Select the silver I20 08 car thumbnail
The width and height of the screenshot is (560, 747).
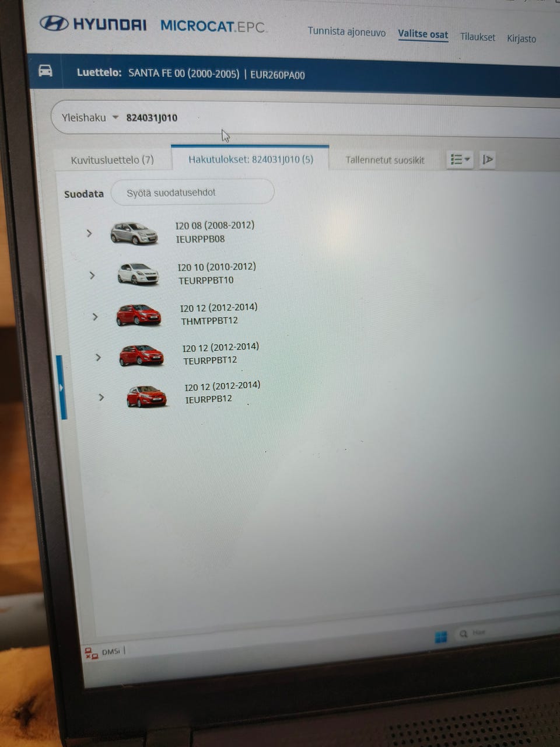click(x=134, y=233)
